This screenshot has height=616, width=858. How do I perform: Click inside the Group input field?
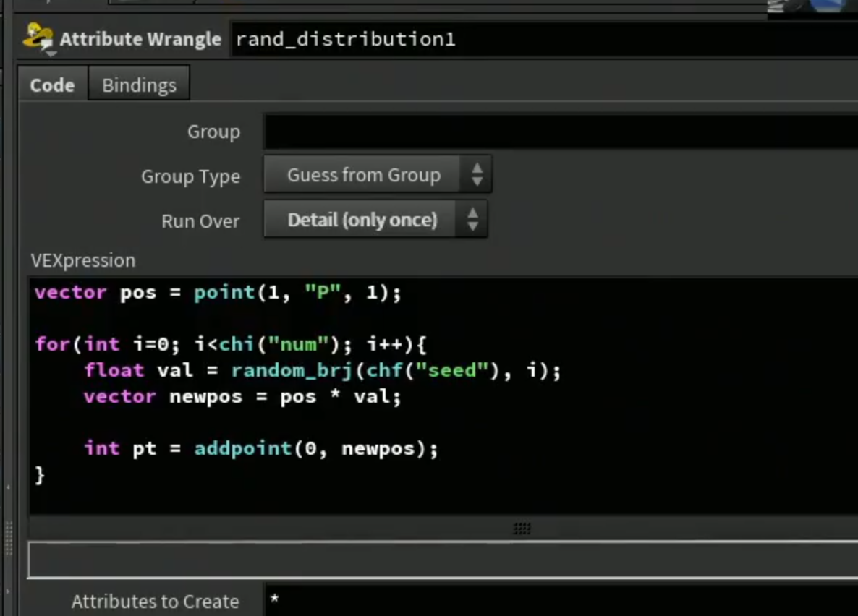(561, 132)
